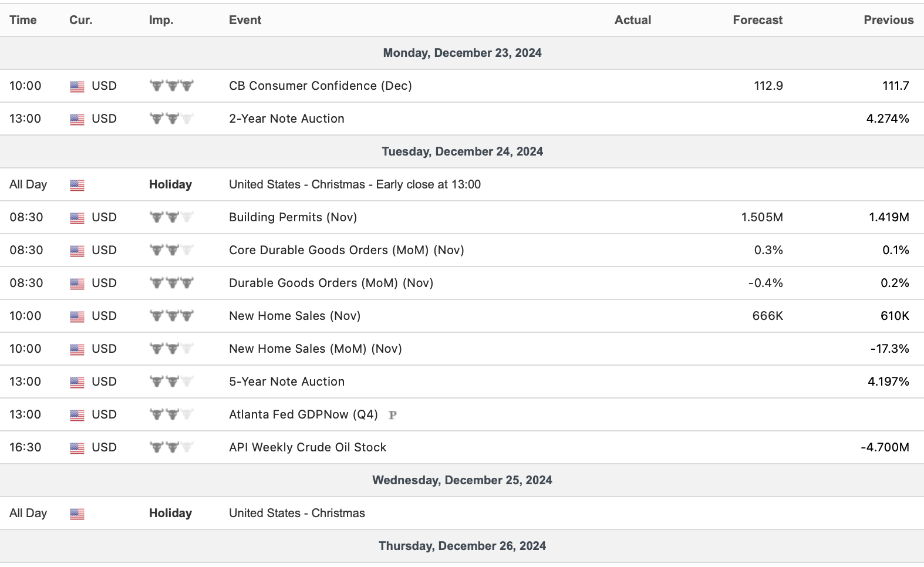The width and height of the screenshot is (924, 567).
Task: Click the preliminary release icon beside Atlanta Fed GDPNow
Action: click(x=393, y=415)
